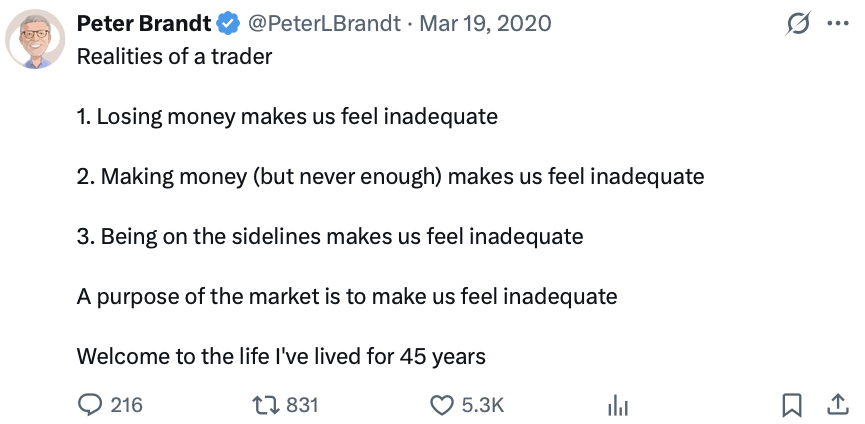Open the three-dot More options menu

click(837, 24)
